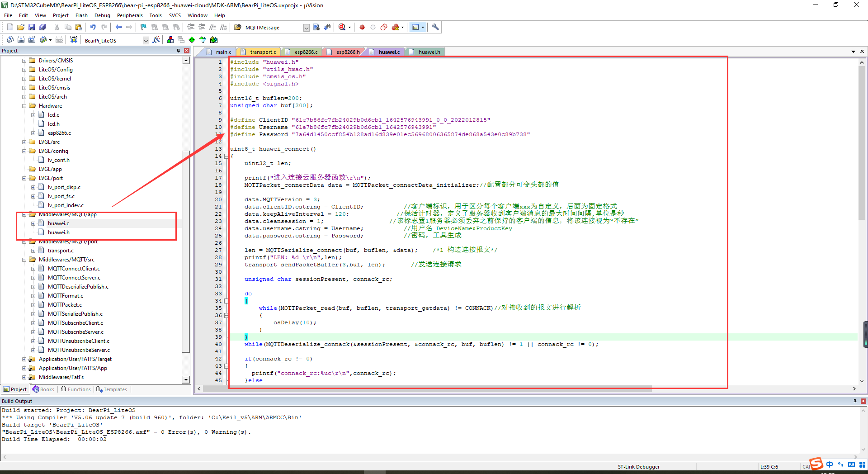Image resolution: width=868 pixels, height=474 pixels.
Task: Select MQTTPacket.c in the project tree
Action: click(x=65, y=305)
